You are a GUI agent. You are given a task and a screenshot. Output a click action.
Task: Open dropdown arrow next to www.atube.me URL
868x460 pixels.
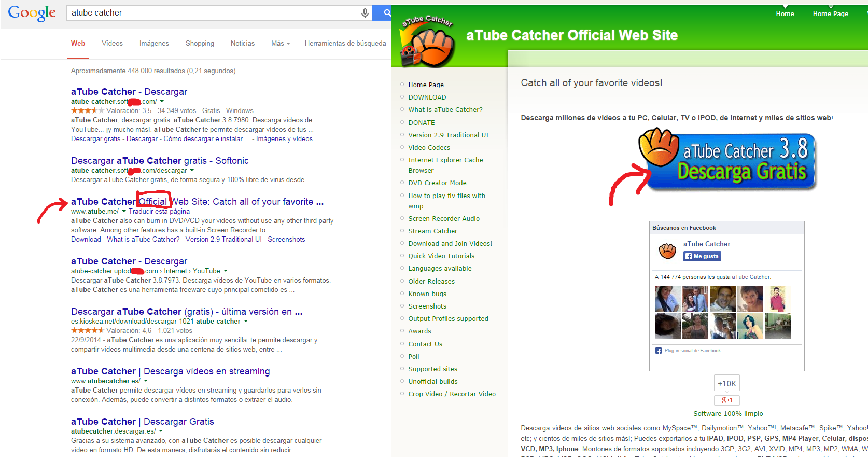(x=124, y=212)
